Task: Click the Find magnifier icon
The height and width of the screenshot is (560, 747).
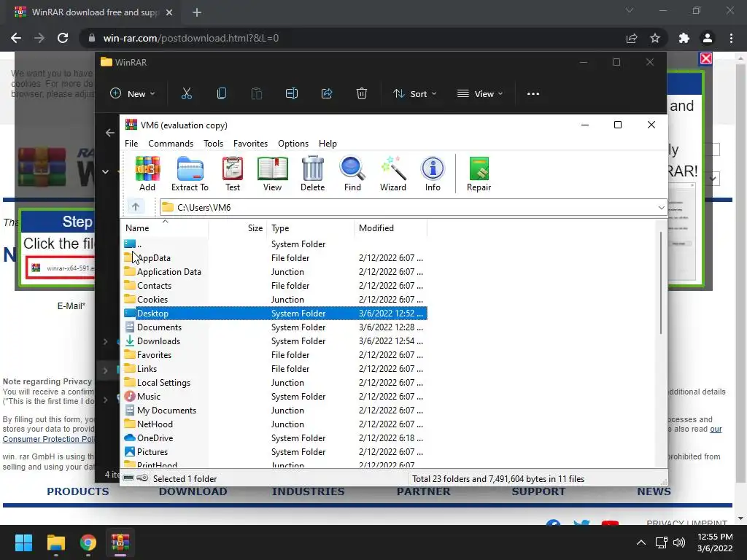Action: pyautogui.click(x=352, y=174)
